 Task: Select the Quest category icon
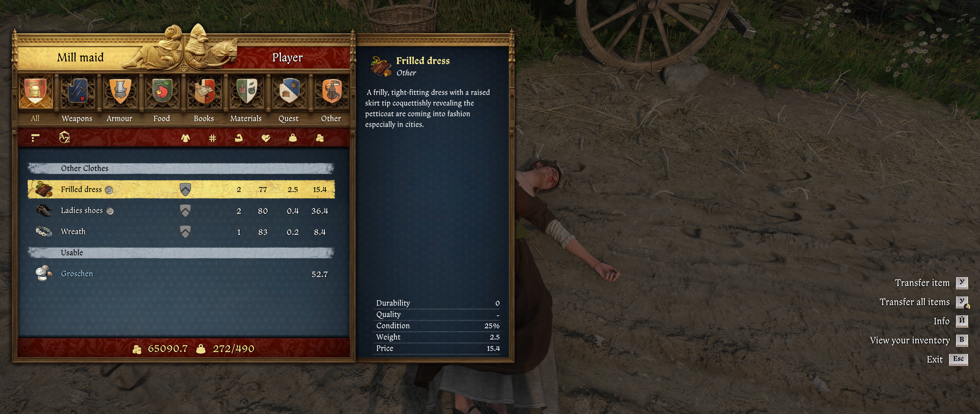click(289, 91)
